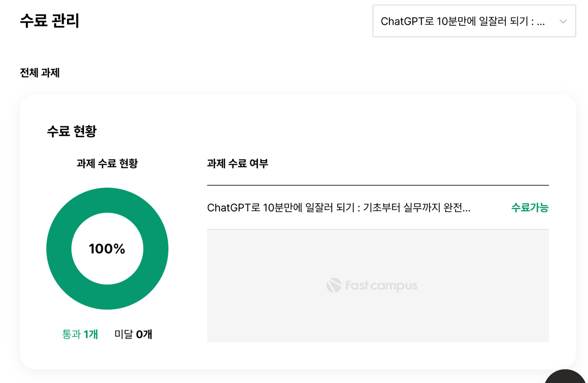588x383 pixels.
Task: Select the 전체 과제 section heading
Action: click(x=39, y=73)
